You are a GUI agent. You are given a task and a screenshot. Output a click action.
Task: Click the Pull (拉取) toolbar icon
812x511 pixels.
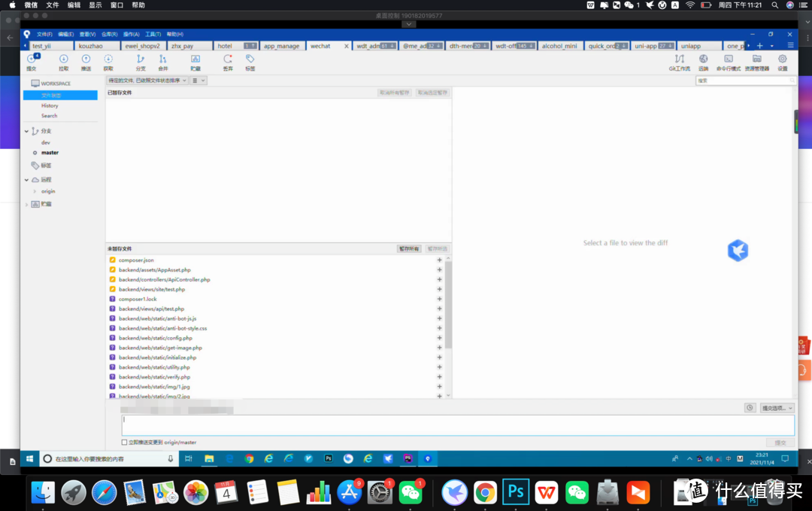tap(63, 62)
